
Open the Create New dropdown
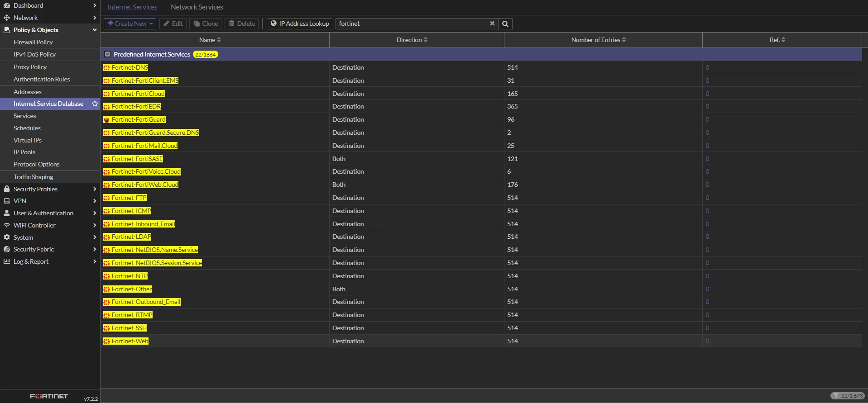click(130, 24)
